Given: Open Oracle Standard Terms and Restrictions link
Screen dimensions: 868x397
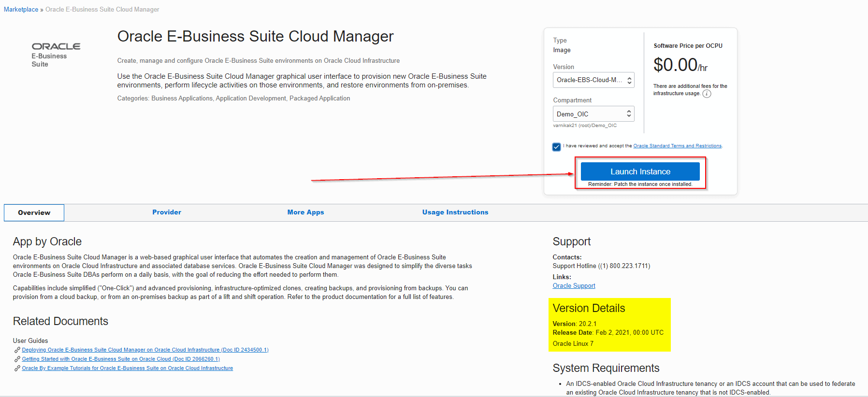Looking at the screenshot, I should point(677,146).
